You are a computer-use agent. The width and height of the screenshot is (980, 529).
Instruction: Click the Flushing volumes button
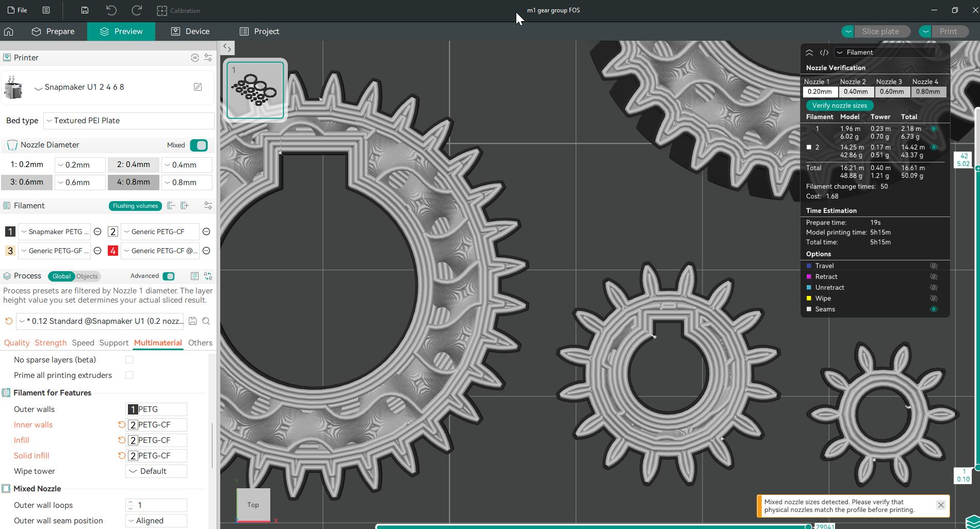(135, 206)
